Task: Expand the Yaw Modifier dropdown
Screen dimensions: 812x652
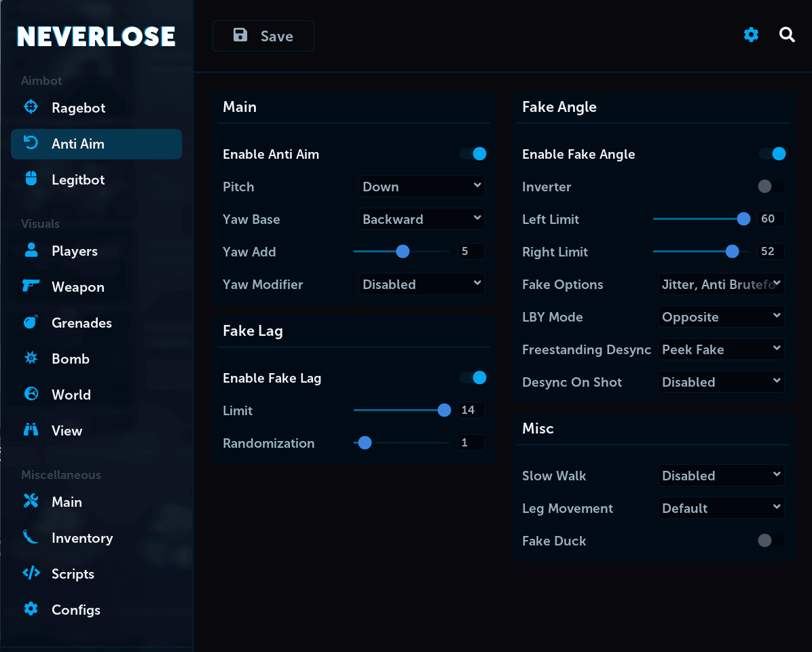Action: pos(422,284)
